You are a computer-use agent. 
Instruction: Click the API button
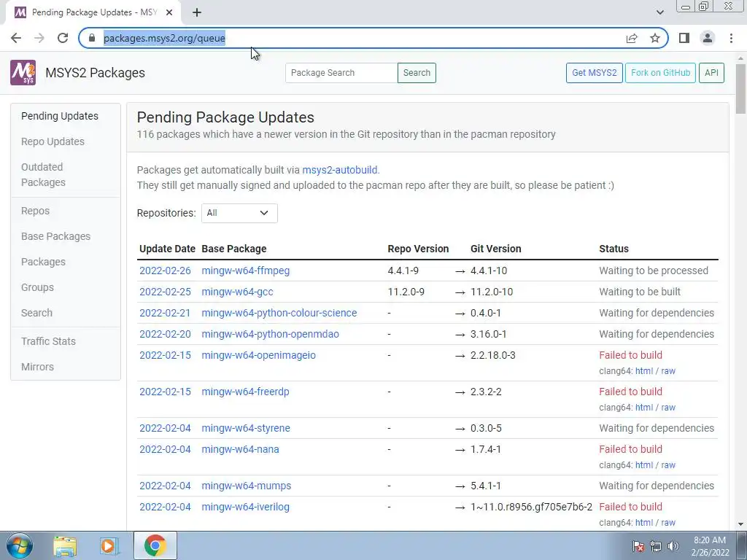click(x=711, y=73)
